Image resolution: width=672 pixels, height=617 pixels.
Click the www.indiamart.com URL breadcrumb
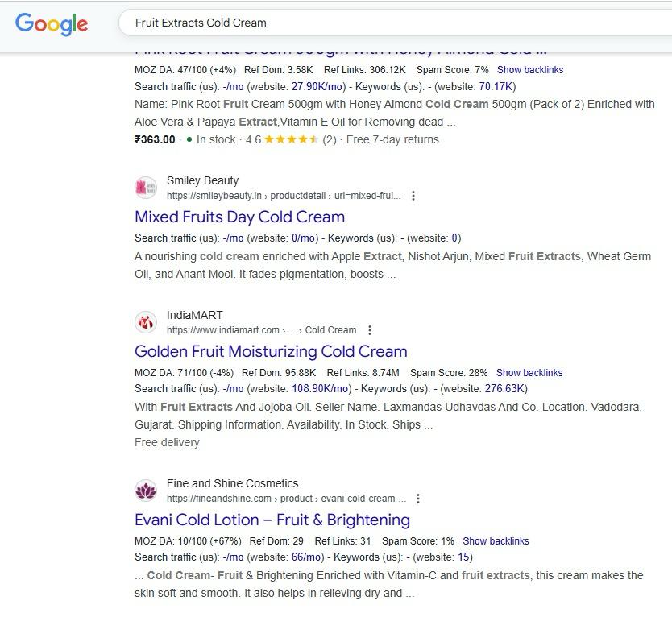point(261,330)
